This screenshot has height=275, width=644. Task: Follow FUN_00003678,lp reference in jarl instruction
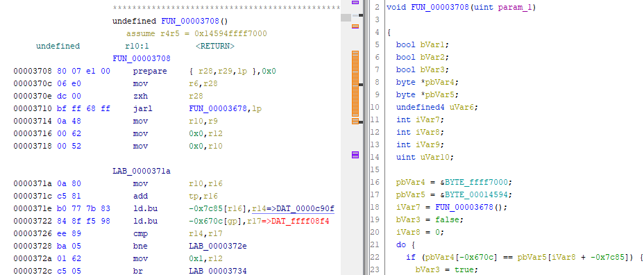coord(226,109)
